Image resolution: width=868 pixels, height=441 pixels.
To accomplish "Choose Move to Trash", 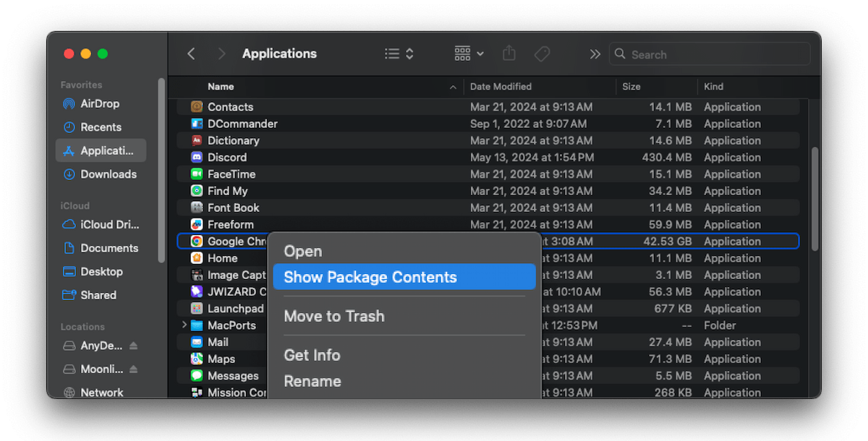I will tap(334, 316).
